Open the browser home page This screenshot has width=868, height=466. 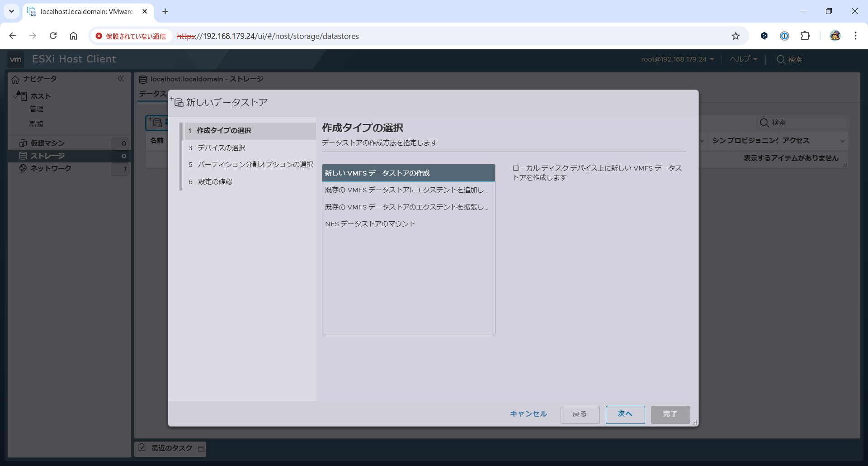[73, 36]
